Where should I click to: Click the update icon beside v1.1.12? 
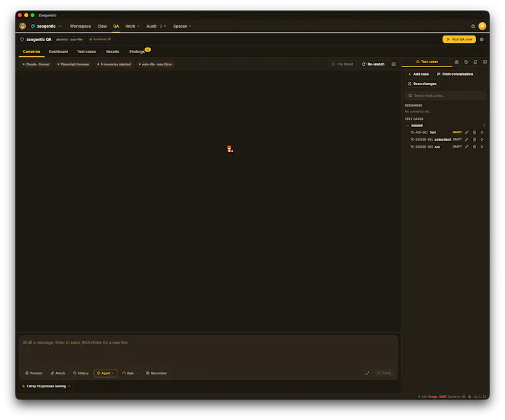click(470, 397)
